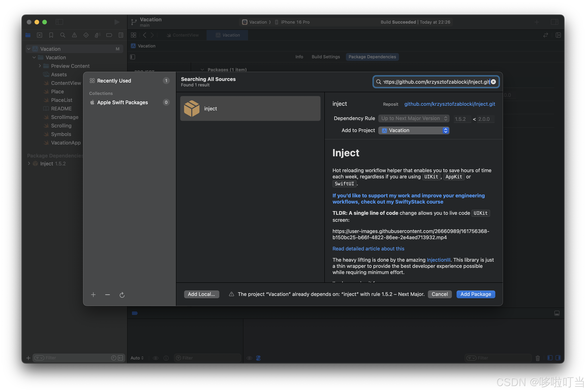Image resolution: width=586 pixels, height=392 pixels.
Task: Open the Add to Project Vacation dropdown
Action: pos(414,131)
